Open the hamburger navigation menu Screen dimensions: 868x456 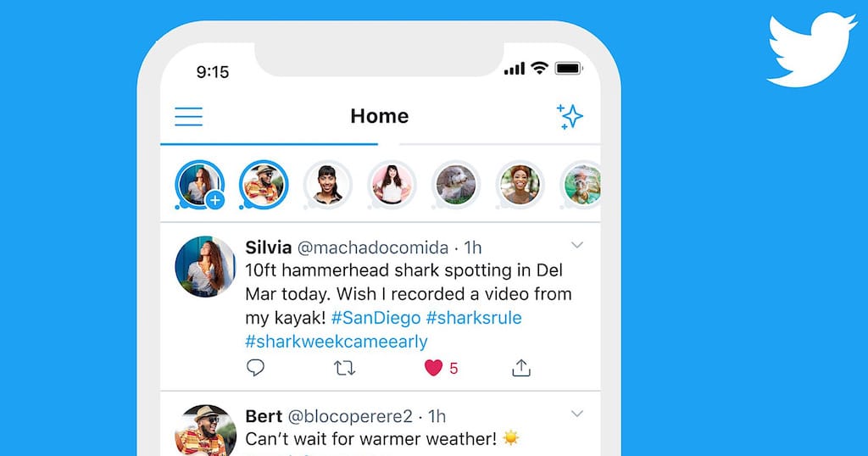tap(189, 116)
